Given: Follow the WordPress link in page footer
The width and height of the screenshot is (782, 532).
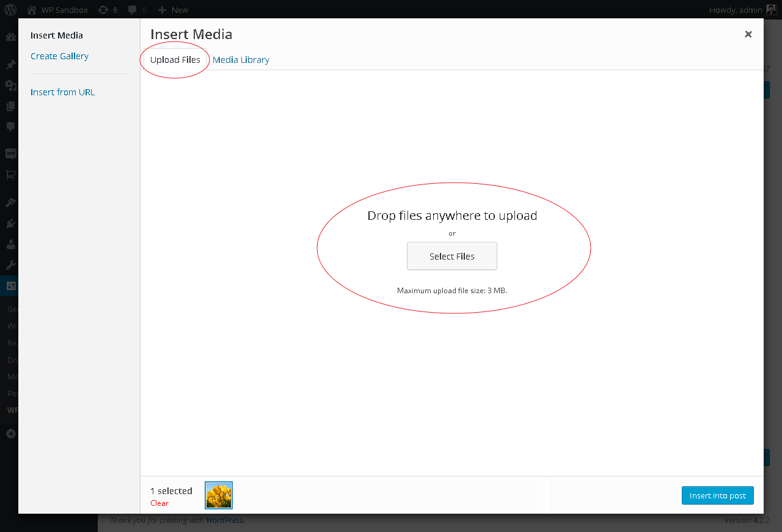Looking at the screenshot, I should coord(224,520).
